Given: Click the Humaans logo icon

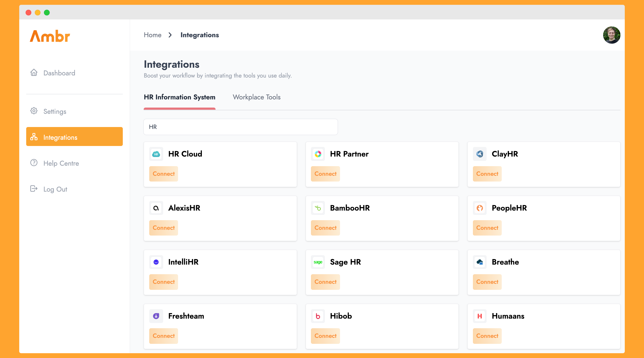Looking at the screenshot, I should (x=479, y=316).
